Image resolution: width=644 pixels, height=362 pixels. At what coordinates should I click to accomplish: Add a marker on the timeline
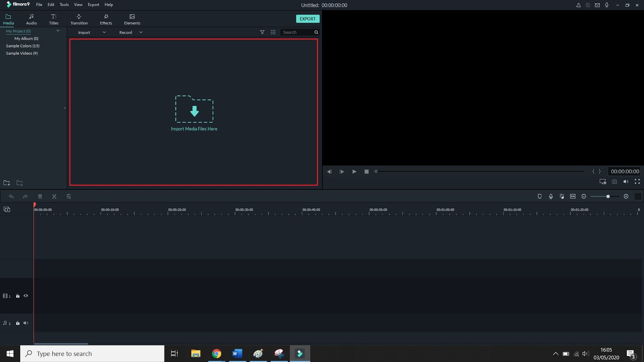pyautogui.click(x=539, y=196)
